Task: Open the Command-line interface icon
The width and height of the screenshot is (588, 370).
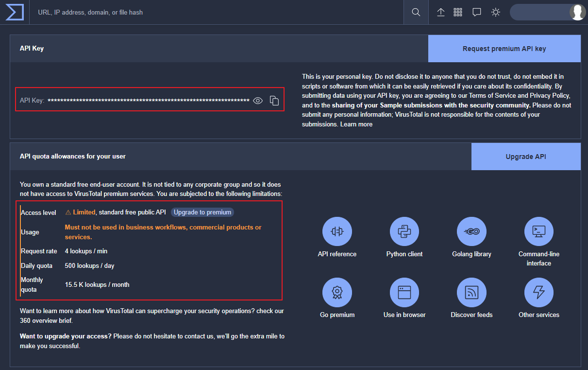Action: pos(539,231)
